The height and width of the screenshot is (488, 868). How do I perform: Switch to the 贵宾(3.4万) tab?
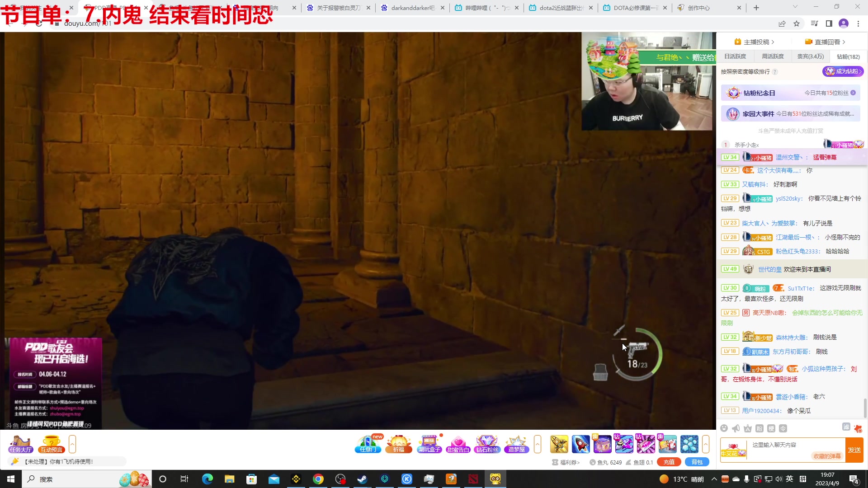(x=811, y=56)
